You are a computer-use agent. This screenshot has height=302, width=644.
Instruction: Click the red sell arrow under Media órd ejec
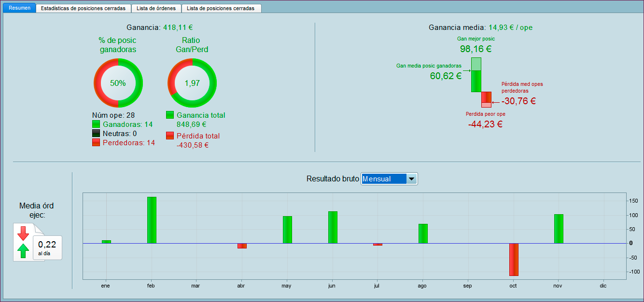pyautogui.click(x=23, y=234)
